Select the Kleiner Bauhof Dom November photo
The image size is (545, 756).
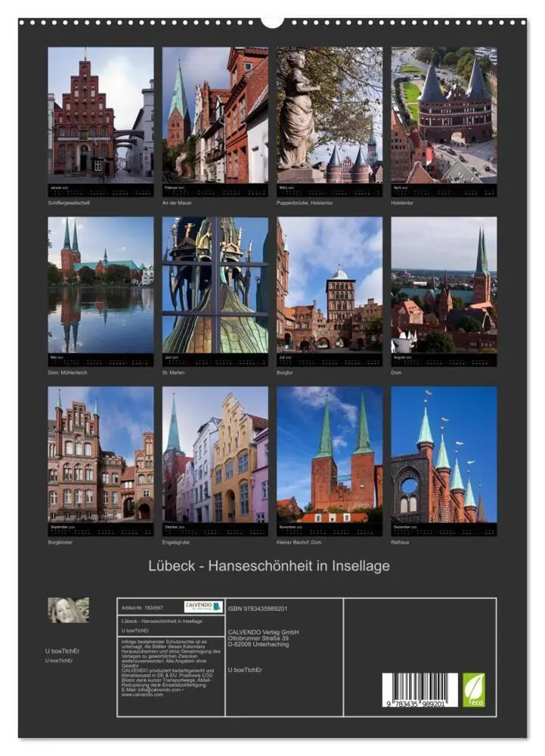point(330,454)
